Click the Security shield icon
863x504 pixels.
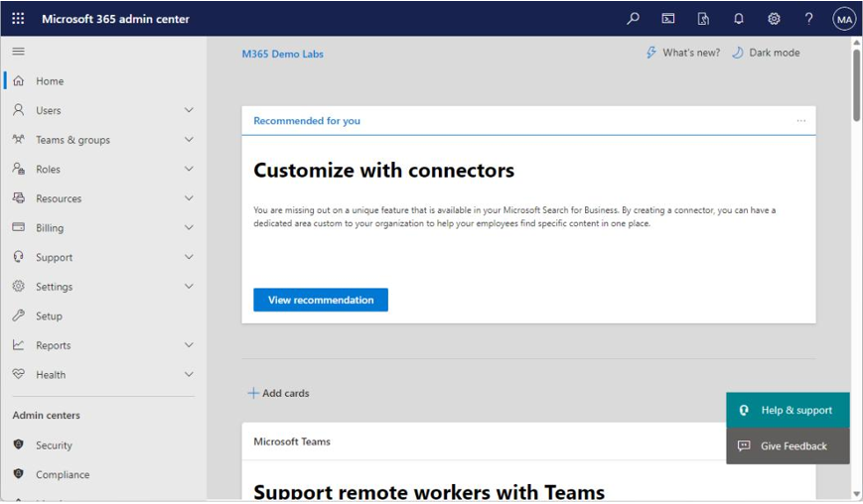(18, 444)
